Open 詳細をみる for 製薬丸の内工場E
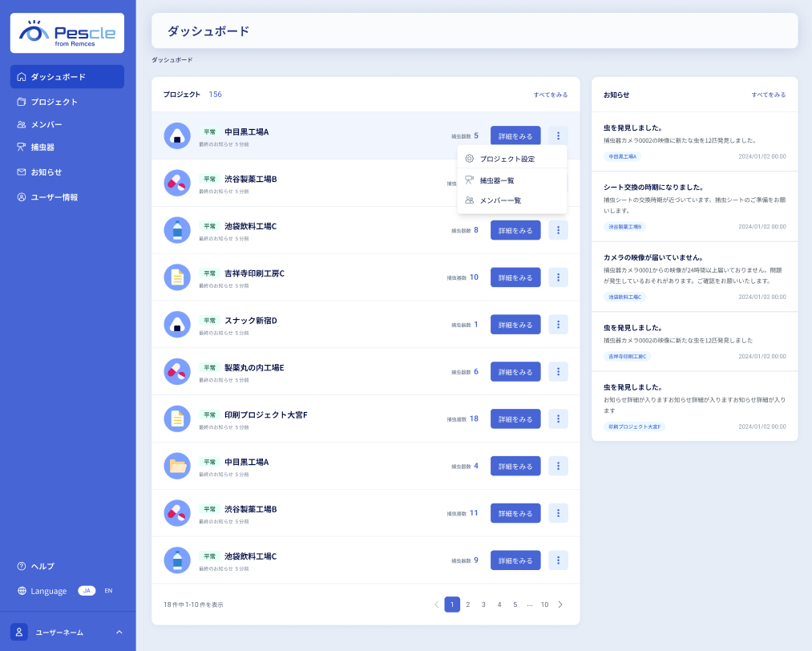Viewport: 812px width, 651px height. [515, 372]
